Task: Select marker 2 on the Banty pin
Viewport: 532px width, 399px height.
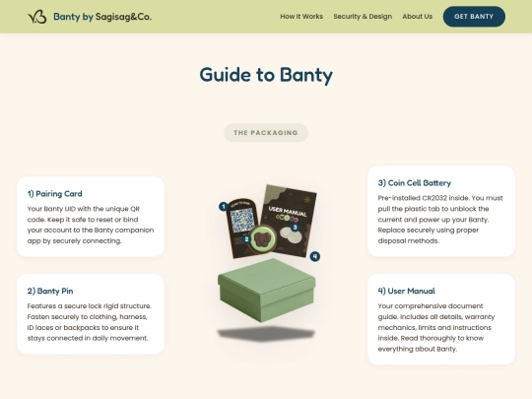Action: point(246,239)
